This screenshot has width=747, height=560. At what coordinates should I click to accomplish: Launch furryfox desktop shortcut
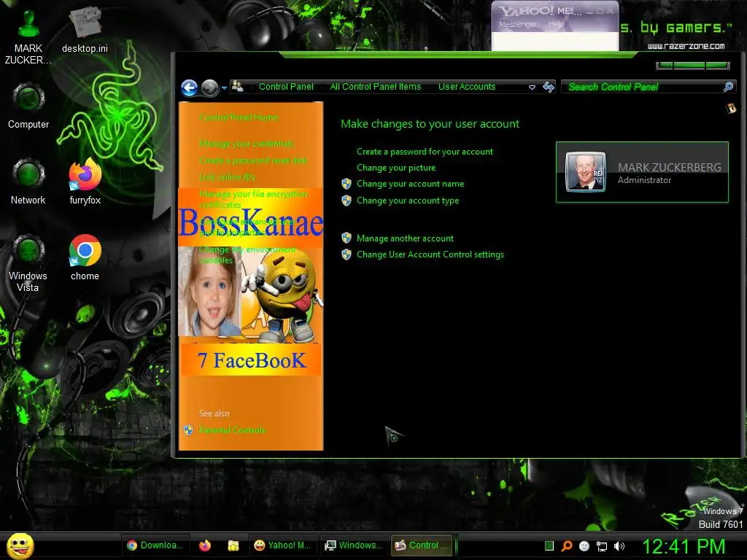coord(85,182)
